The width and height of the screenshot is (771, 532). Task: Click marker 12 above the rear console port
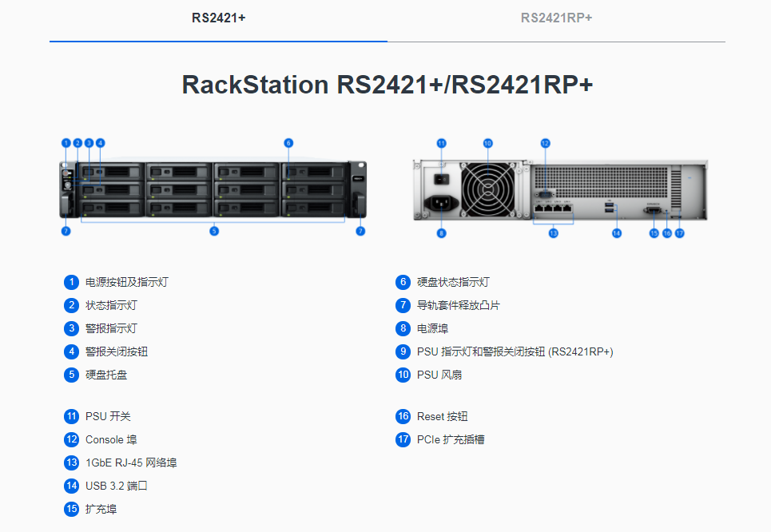pos(546,144)
